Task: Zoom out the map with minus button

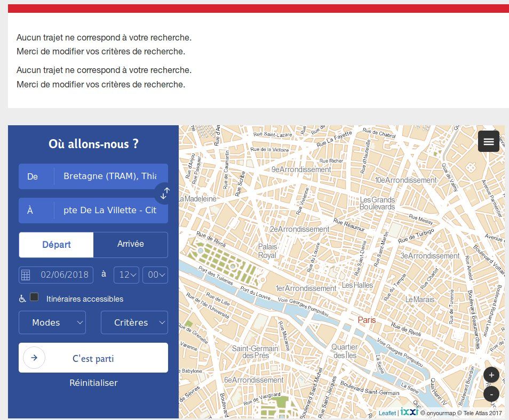Action: coord(491,394)
